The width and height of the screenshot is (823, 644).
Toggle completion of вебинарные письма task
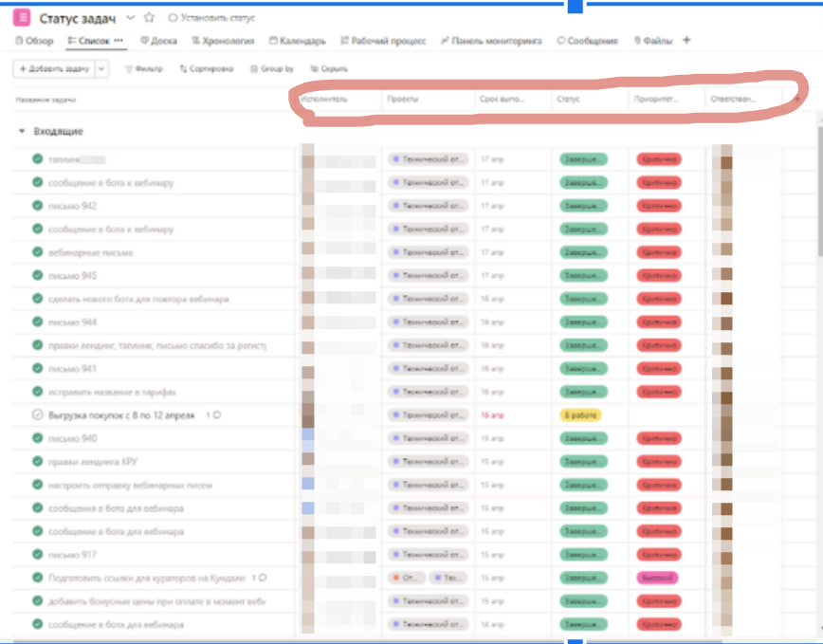[38, 252]
